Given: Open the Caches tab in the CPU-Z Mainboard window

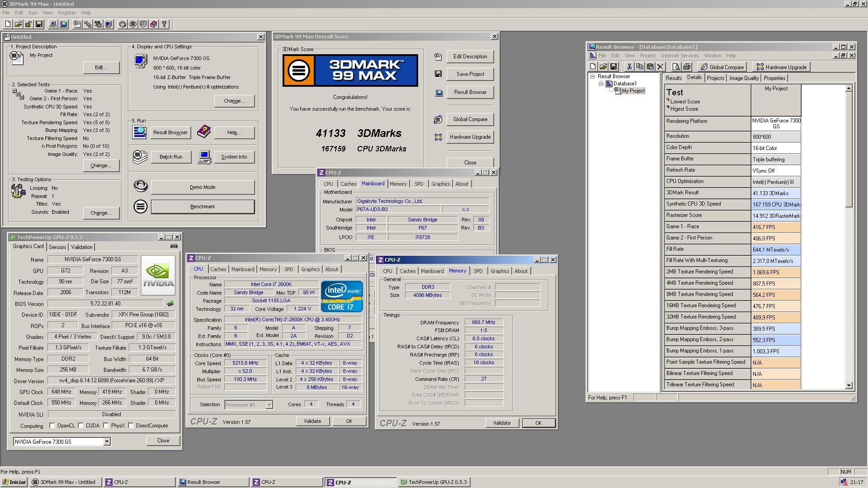Looking at the screenshot, I should coord(348,184).
